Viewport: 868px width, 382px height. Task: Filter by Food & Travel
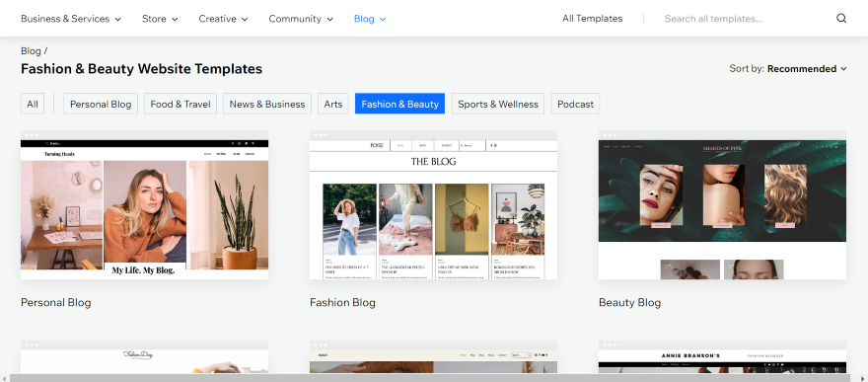pos(181,104)
